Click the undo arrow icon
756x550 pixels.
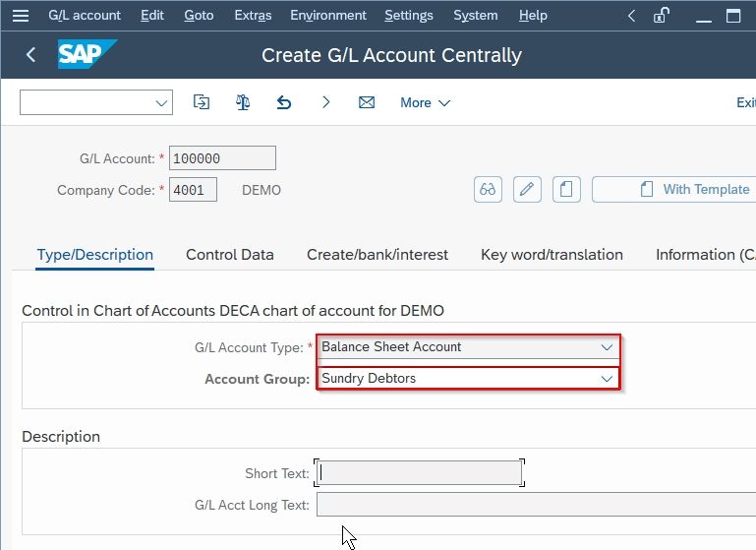[x=284, y=102]
